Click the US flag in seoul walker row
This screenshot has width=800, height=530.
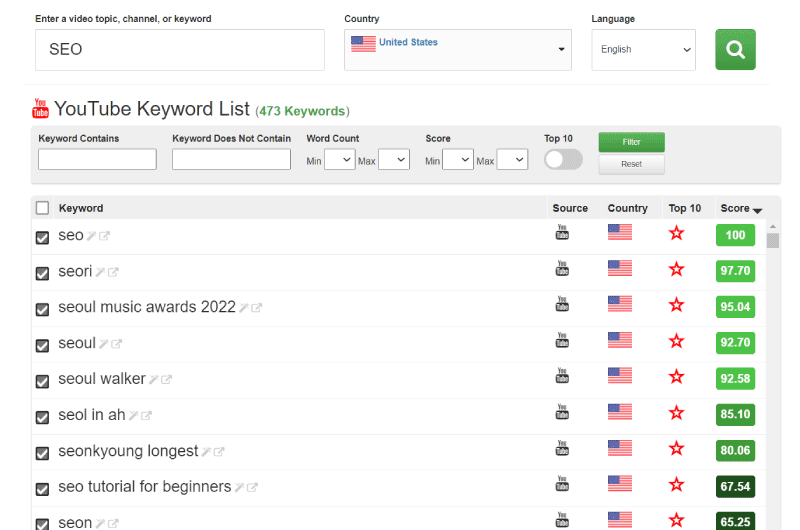tap(620, 376)
